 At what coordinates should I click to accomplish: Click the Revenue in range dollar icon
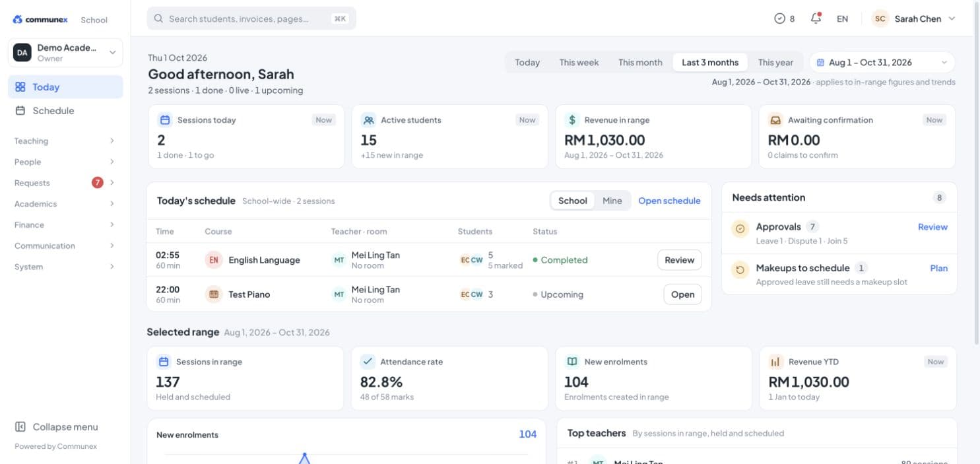pos(572,120)
